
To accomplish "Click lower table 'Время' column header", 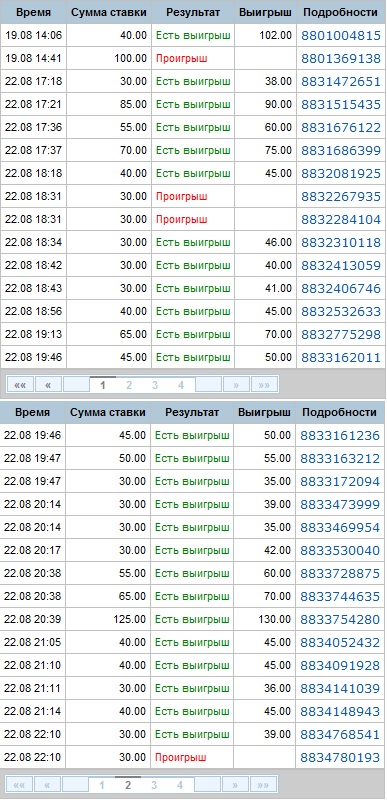I will click(32, 412).
